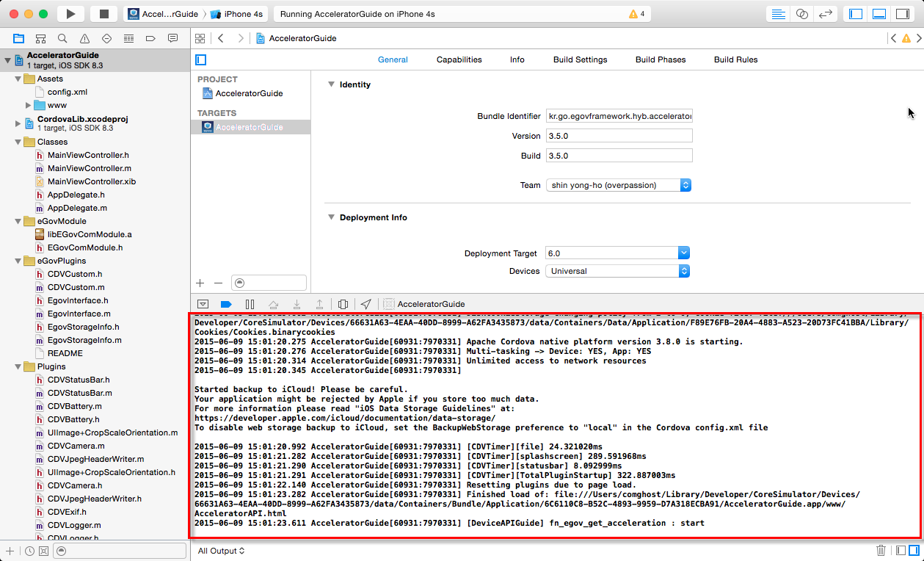Click the simulate location arrow icon
This screenshot has height=561, width=924.
[365, 304]
